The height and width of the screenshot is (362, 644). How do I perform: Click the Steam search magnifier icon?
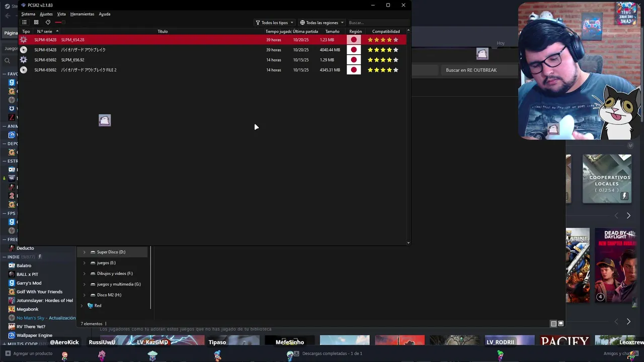point(7,61)
